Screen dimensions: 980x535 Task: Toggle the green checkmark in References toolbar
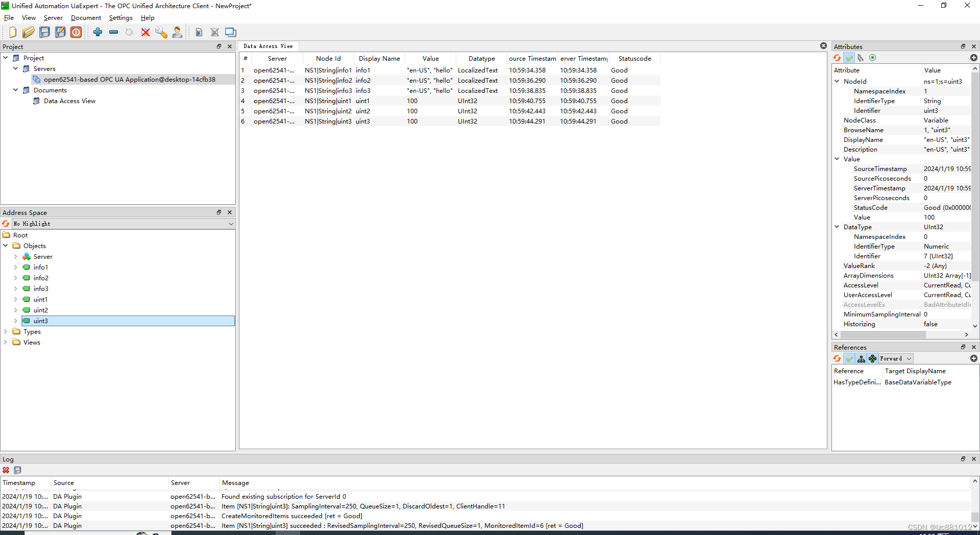[849, 358]
